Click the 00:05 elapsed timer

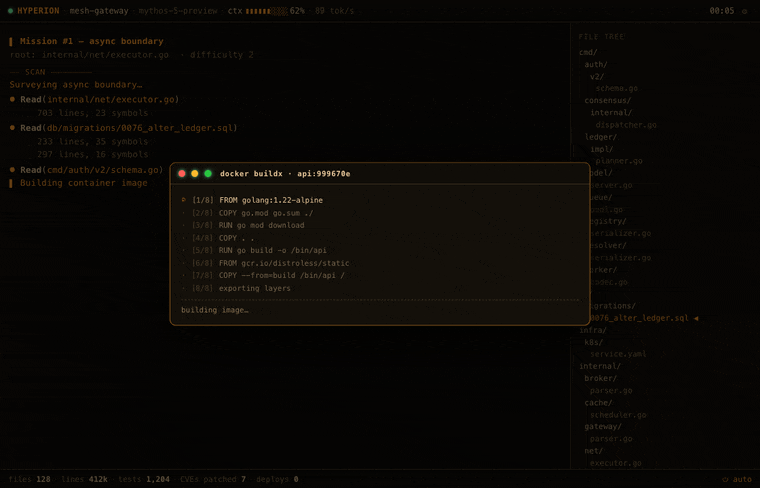(x=722, y=11)
